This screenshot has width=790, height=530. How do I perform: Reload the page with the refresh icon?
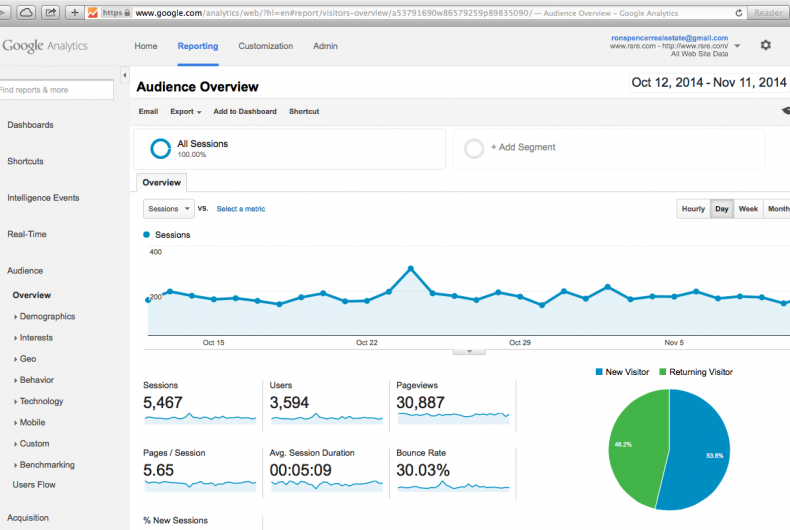click(739, 13)
